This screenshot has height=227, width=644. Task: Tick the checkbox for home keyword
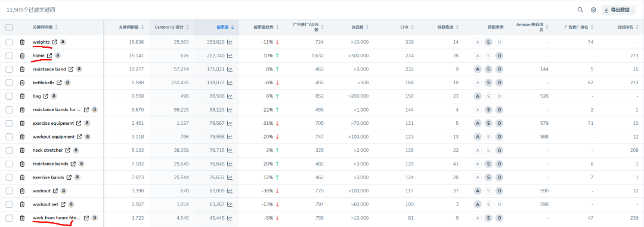point(9,56)
